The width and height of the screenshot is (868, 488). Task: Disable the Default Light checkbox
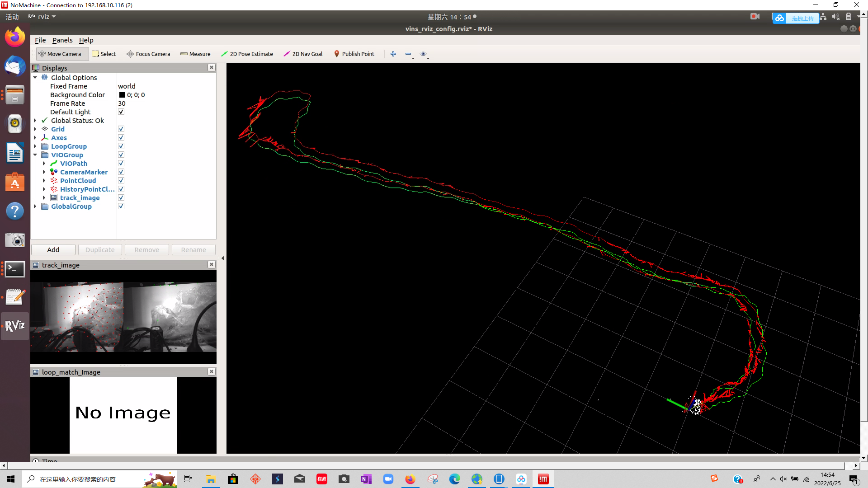(121, 112)
